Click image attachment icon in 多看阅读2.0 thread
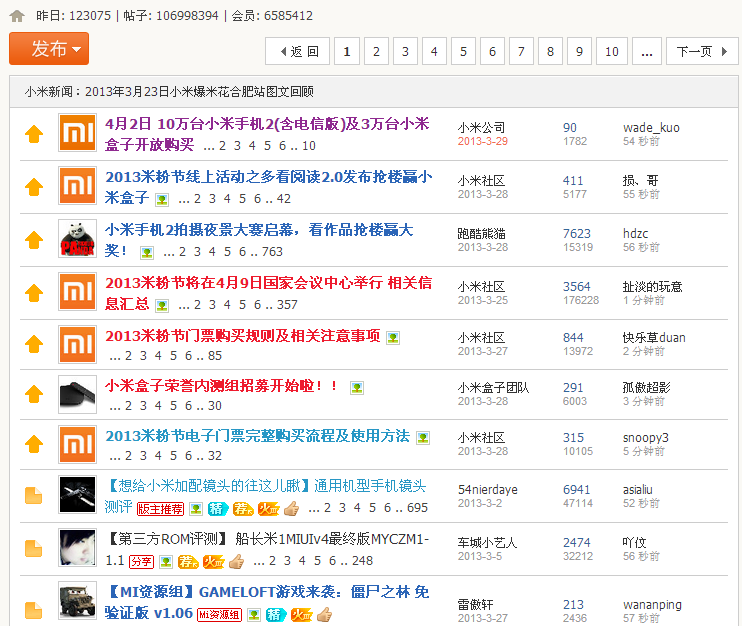 tap(162, 200)
